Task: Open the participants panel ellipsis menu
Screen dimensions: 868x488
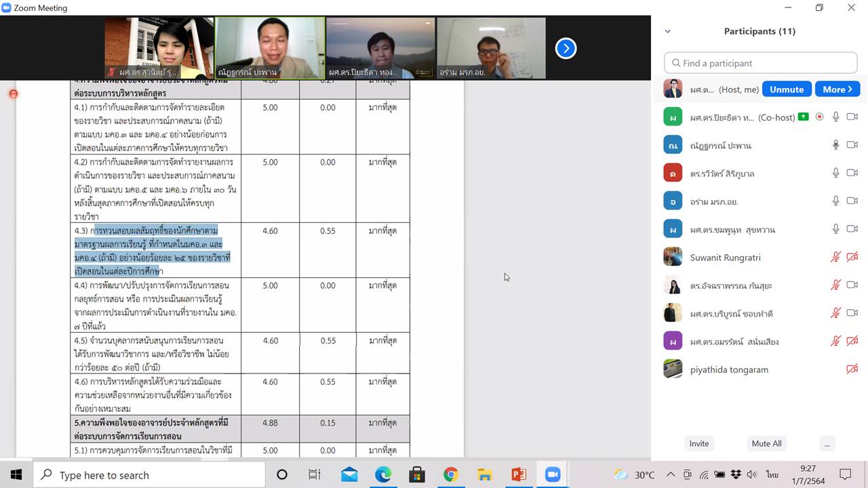Action: (x=826, y=443)
